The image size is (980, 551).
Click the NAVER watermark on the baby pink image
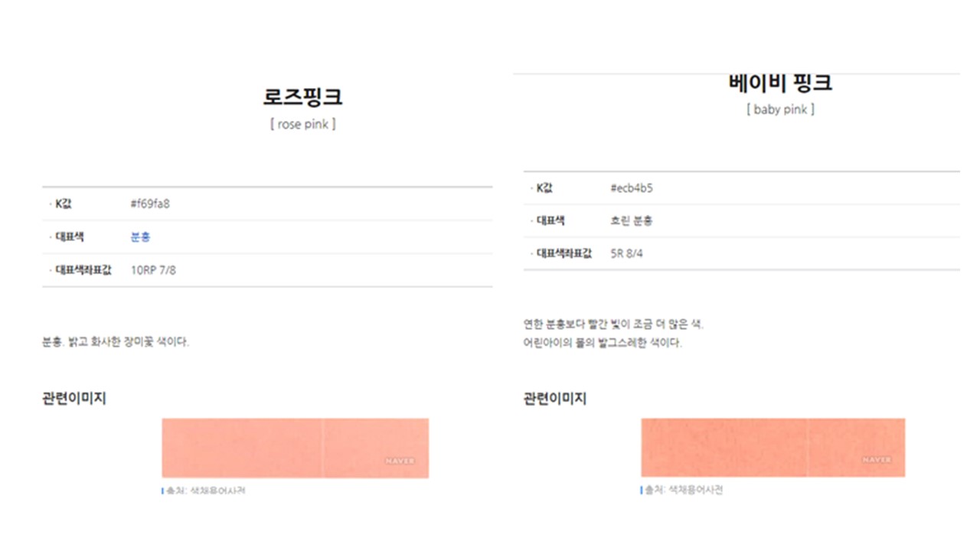tap(876, 460)
